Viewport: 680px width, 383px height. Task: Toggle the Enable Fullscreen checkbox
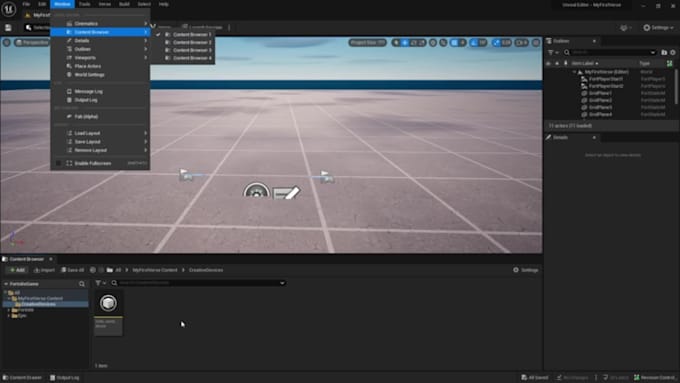pyautogui.click(x=58, y=164)
